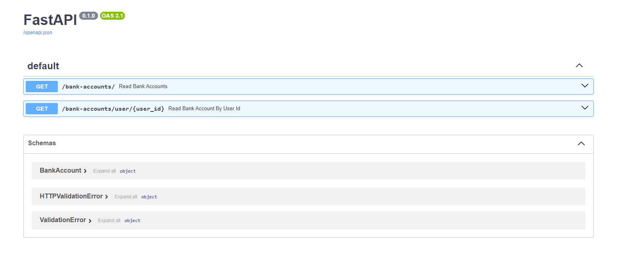Click Expand all next to BankAccount

[104, 171]
